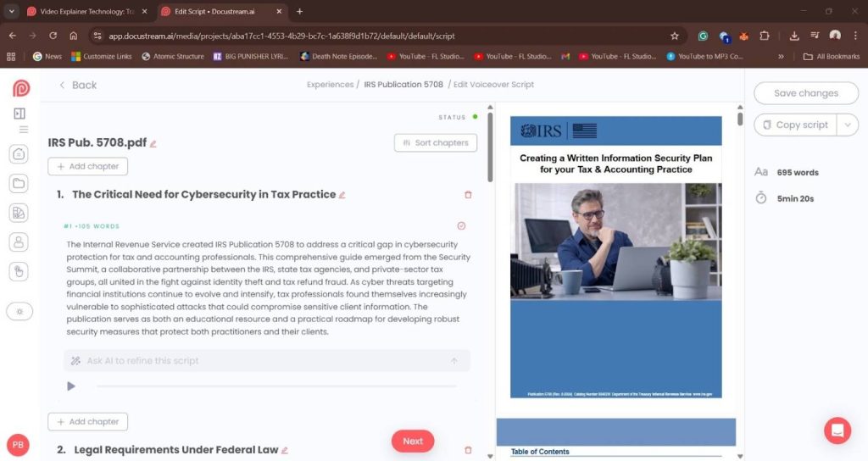Viewport: 868px width, 461px height.
Task: Click the address bar URL
Action: 281,36
